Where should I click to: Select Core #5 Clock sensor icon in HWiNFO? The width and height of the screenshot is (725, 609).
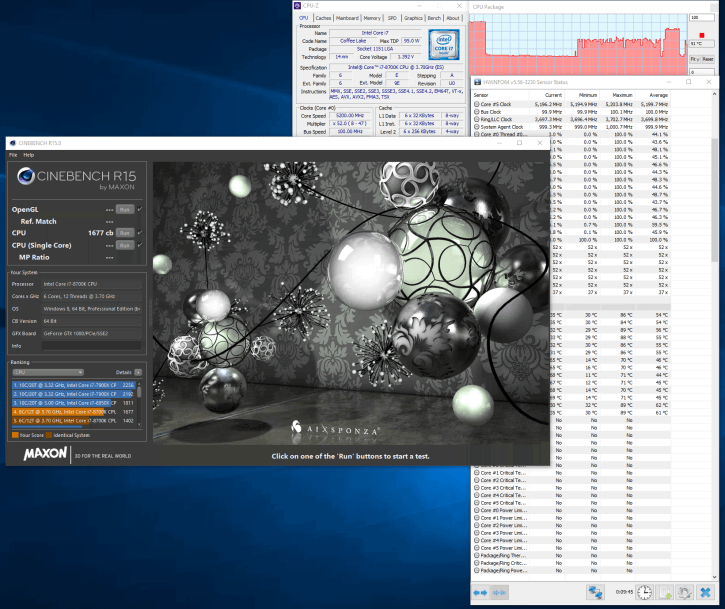(477, 104)
